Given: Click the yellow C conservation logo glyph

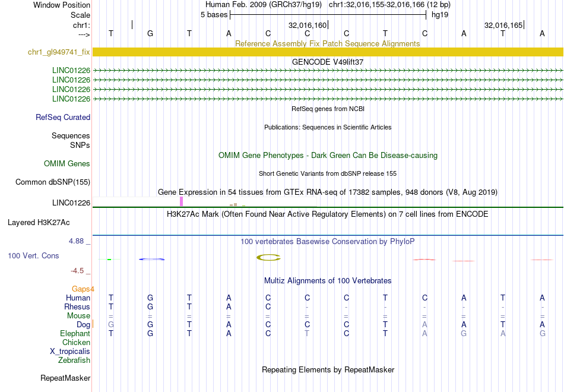Looking at the screenshot, I should 268,257.
